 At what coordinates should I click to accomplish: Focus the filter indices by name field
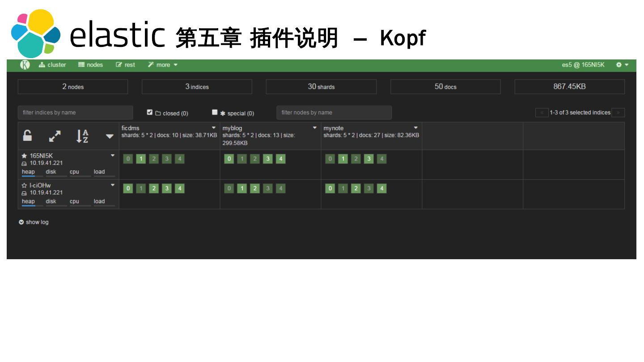[76, 113]
